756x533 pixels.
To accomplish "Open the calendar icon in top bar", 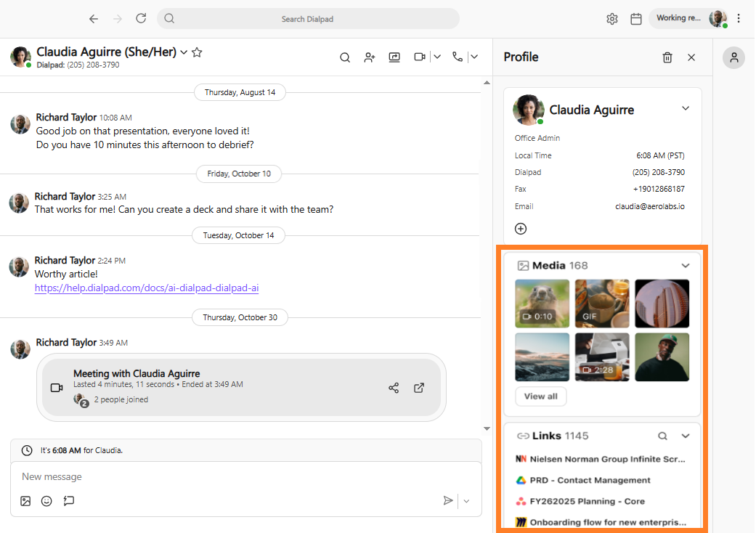I will 636,19.
